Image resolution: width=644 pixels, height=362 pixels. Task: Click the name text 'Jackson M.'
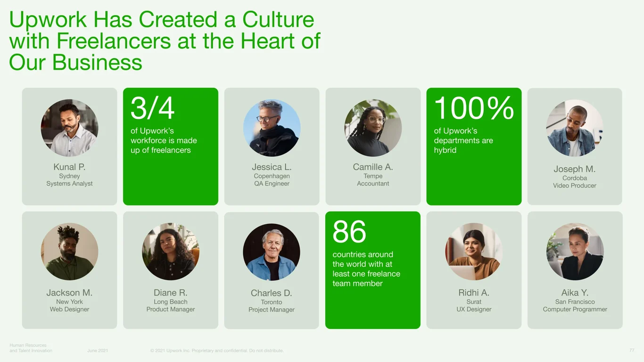pyautogui.click(x=69, y=293)
